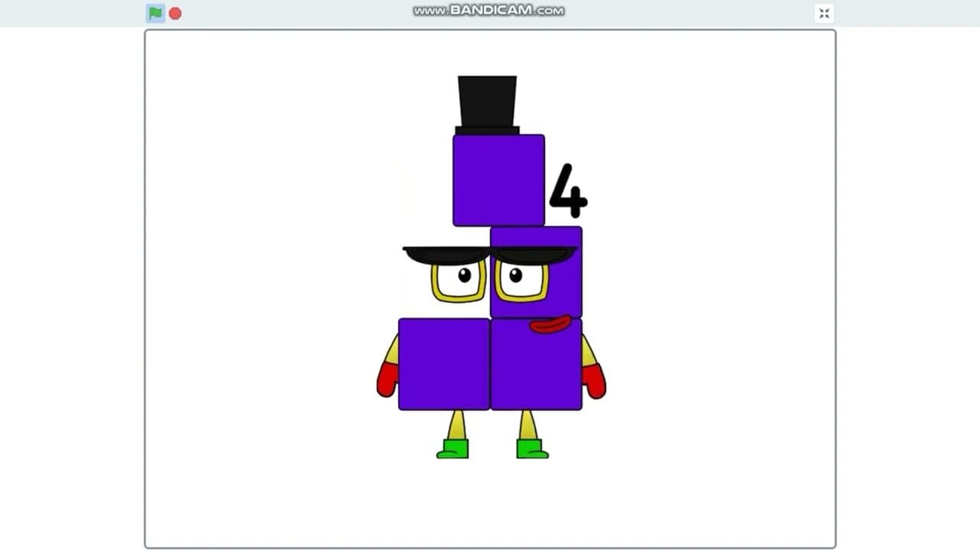This screenshot has height=551, width=980.
Task: Stop the project using the red stop button
Action: 175,13
